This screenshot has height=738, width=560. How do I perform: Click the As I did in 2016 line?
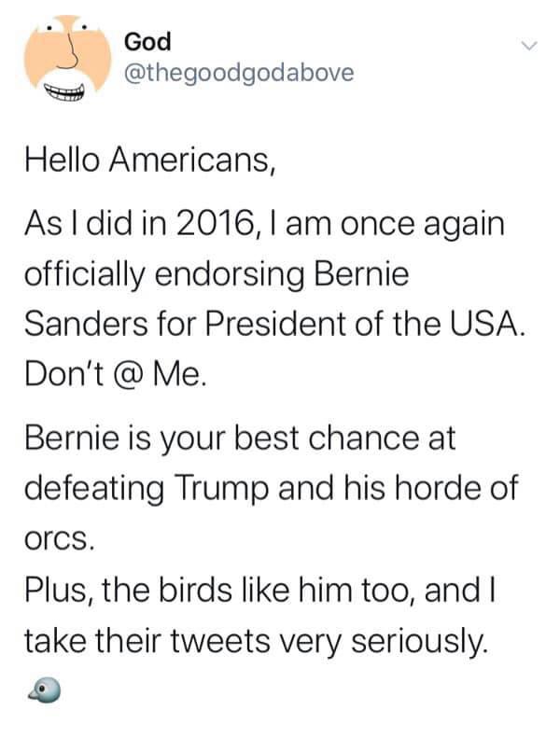264,224
